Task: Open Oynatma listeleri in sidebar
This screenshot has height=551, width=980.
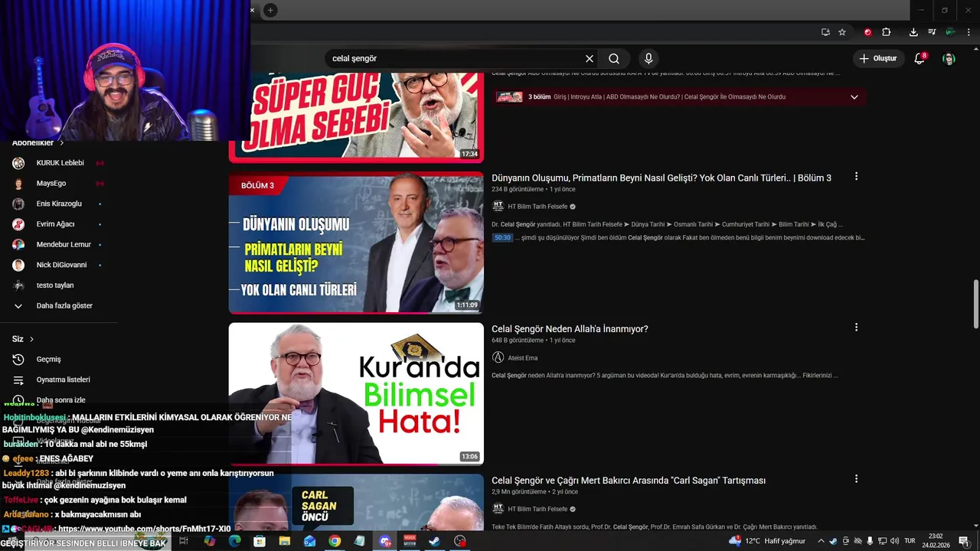Action: pos(63,380)
